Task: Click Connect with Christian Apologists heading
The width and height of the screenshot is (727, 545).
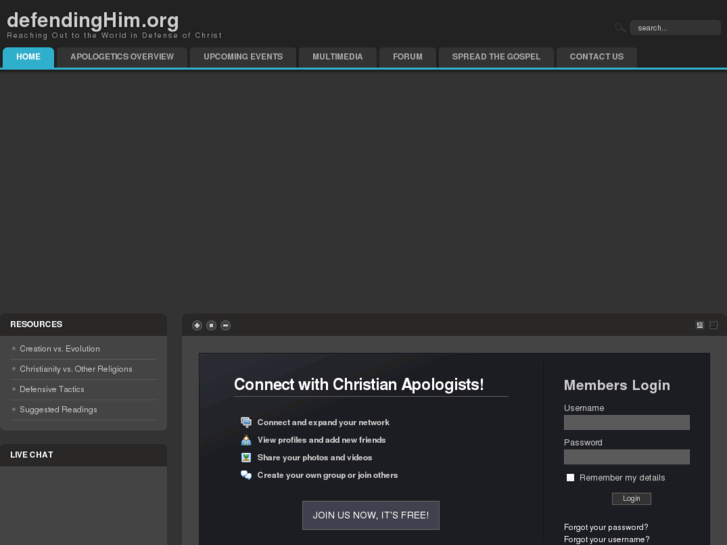Action: point(359,385)
